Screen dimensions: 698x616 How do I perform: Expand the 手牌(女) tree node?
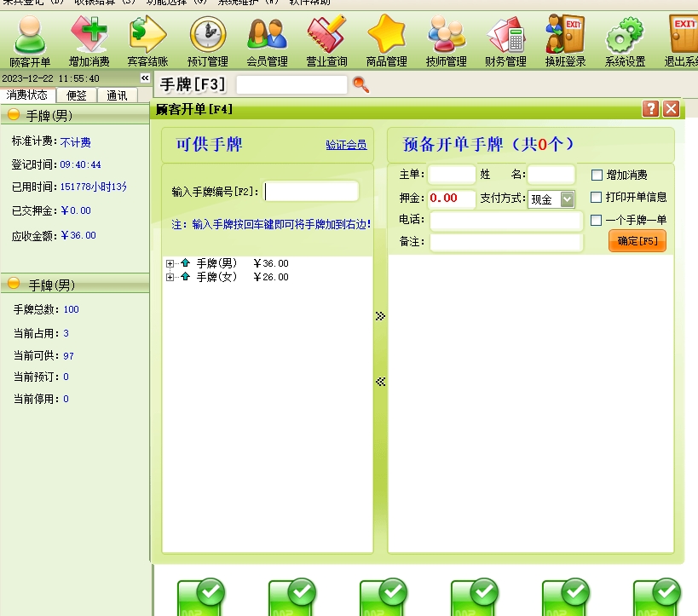pyautogui.click(x=170, y=278)
